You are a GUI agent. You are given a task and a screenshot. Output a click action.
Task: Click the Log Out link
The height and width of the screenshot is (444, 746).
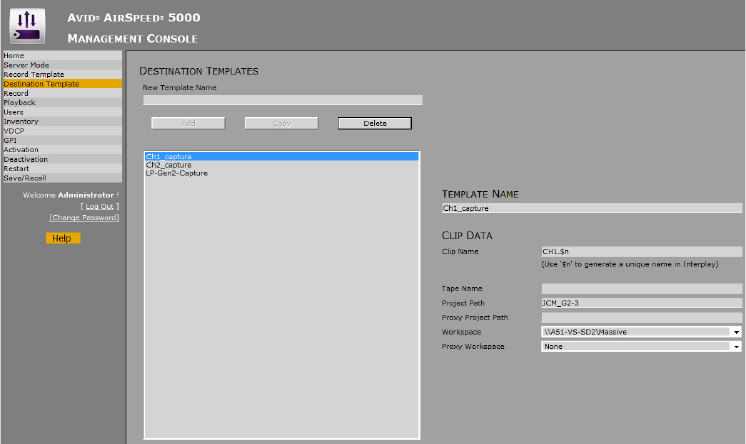click(99, 206)
